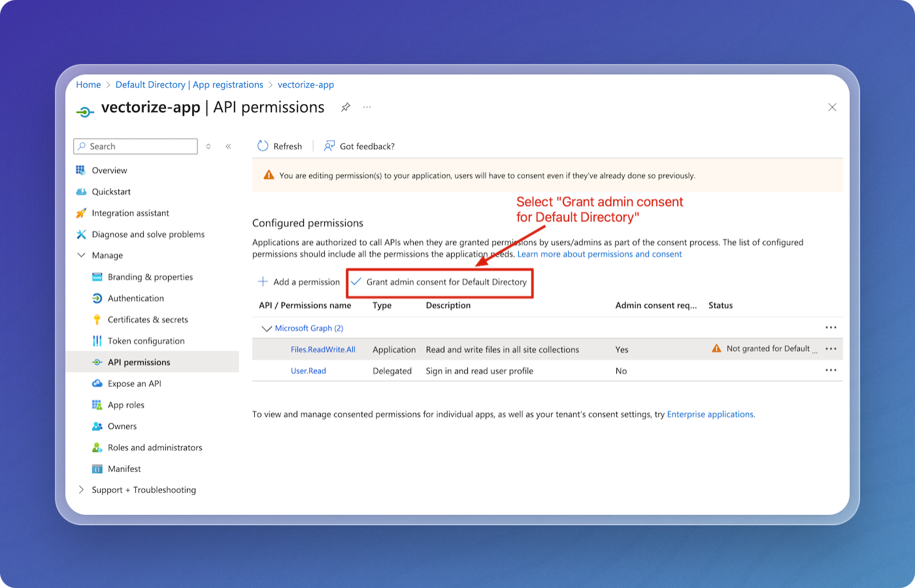Collapse the sidebar using double chevron
This screenshot has width=915, height=588.
228,146
